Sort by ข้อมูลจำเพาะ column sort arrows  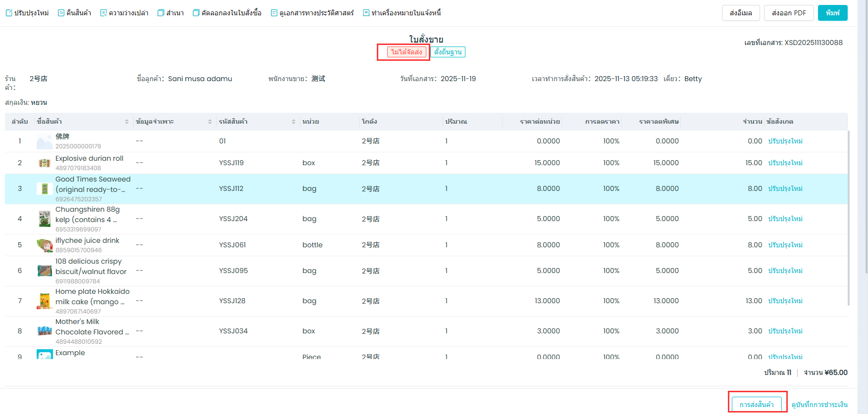click(210, 122)
